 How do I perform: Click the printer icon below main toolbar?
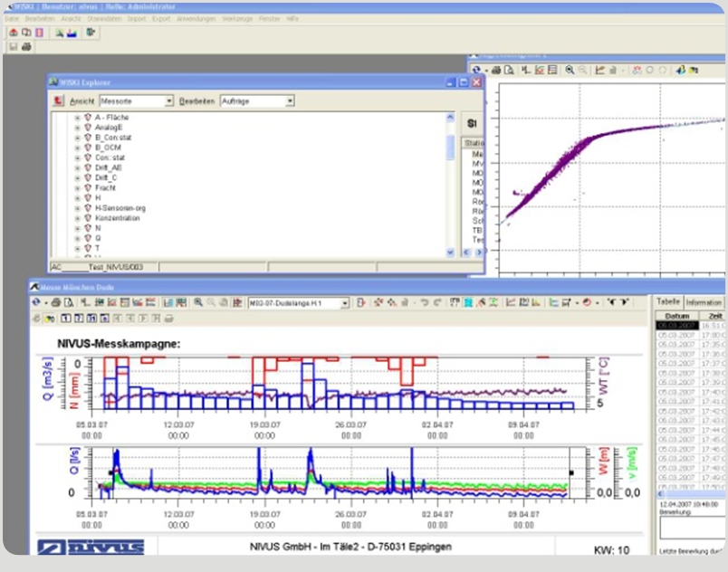click(26, 46)
